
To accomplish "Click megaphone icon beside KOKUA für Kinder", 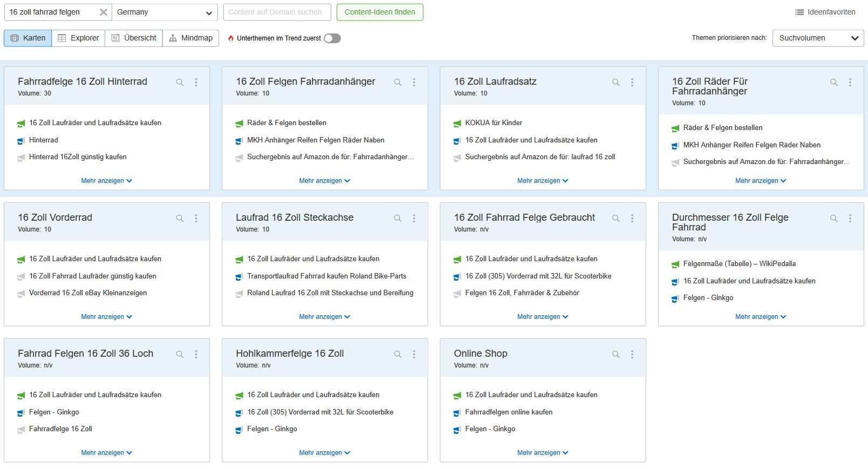I will [x=457, y=124].
